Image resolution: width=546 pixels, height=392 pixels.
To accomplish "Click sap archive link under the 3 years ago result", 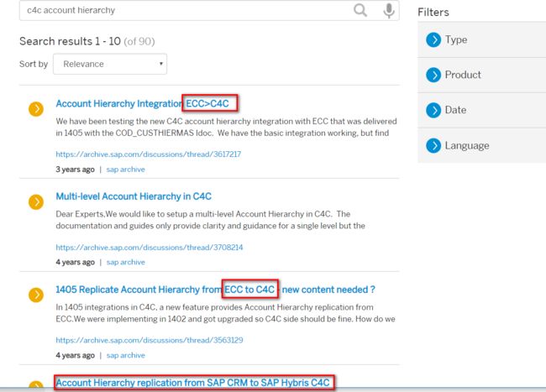I will click(x=126, y=170).
